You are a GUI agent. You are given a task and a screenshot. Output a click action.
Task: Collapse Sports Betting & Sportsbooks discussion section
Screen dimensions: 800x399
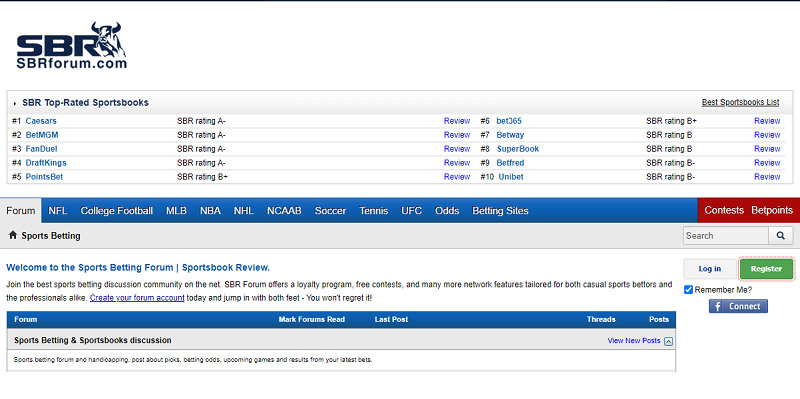[x=668, y=341]
